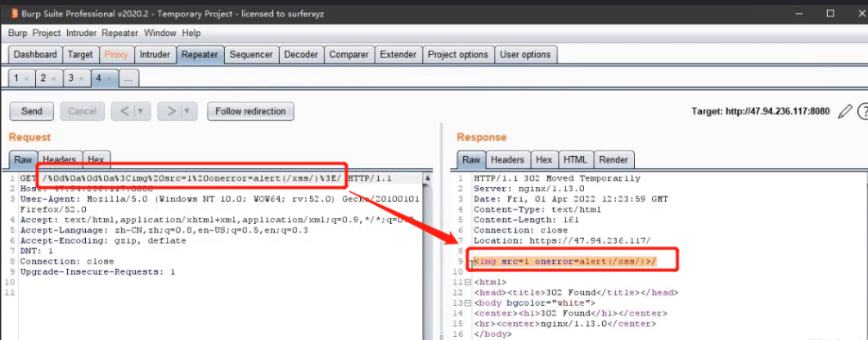Viewport: 868px width, 340px height.
Task: Select the Request Hex view tab
Action: pyautogui.click(x=96, y=159)
